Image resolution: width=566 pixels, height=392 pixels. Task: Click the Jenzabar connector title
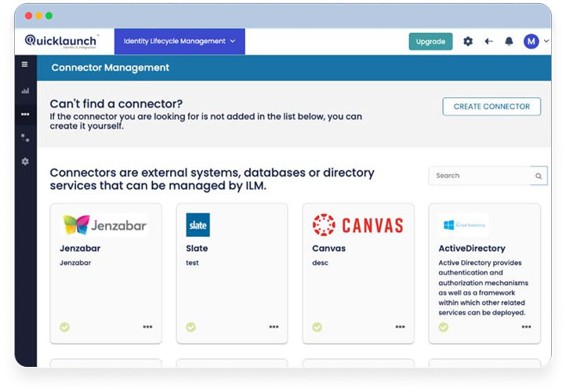tap(80, 249)
